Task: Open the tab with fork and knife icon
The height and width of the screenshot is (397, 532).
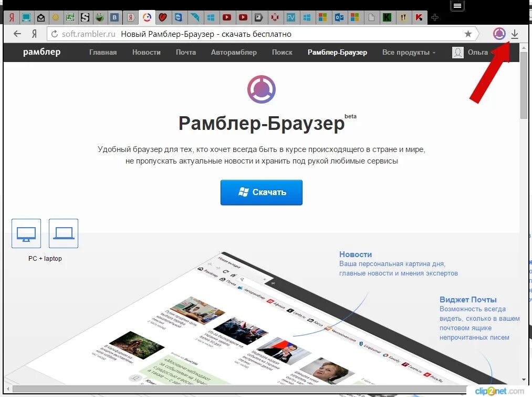Action: [x=403, y=17]
